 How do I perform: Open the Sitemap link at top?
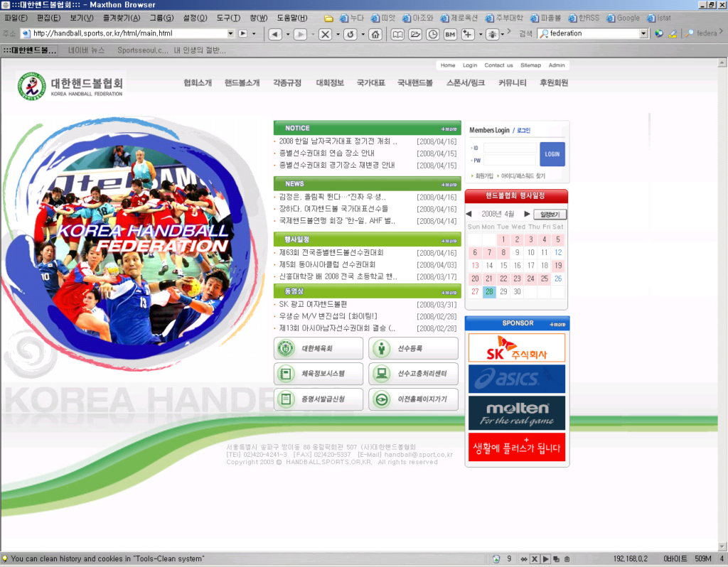[530, 65]
